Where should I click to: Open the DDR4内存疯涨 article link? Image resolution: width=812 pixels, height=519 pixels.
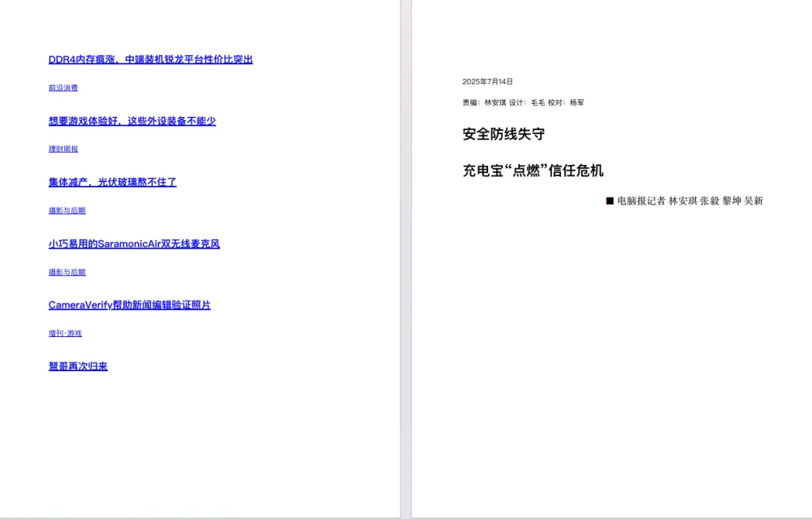click(150, 58)
